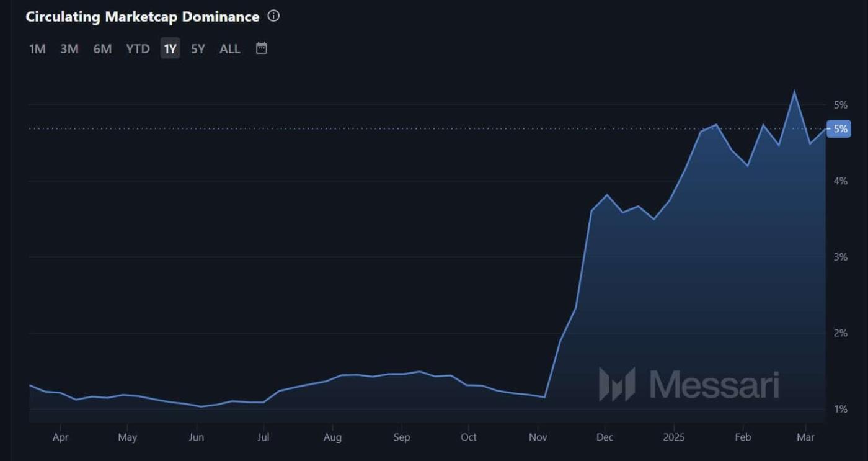Screen dimensions: 868x461
Task: Click the Nov label on the x-axis
Action: point(537,437)
